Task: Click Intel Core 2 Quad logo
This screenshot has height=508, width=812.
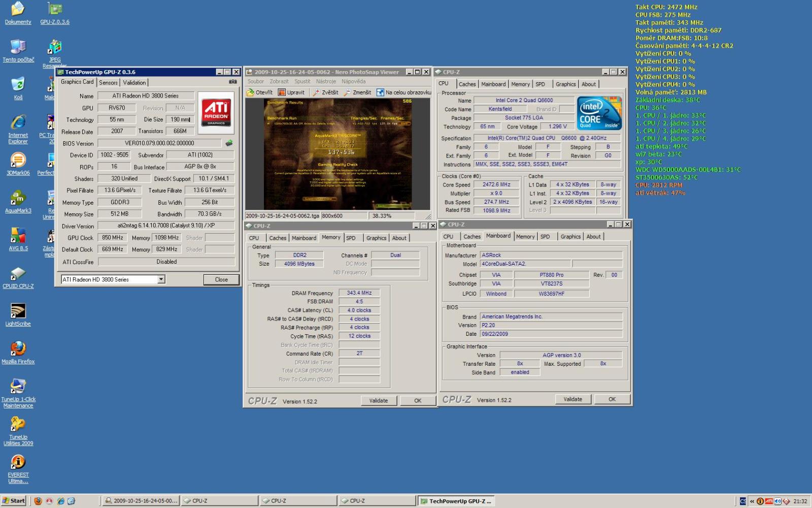Action: point(599,113)
